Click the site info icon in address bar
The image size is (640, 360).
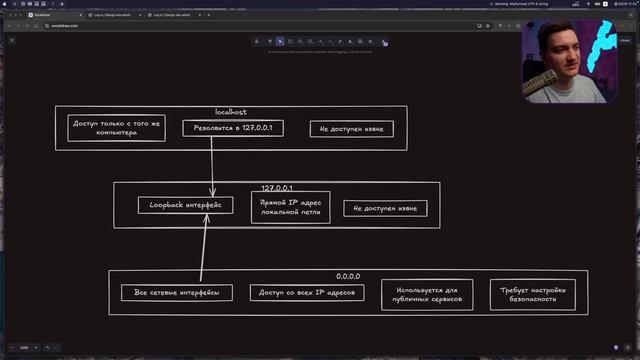pos(47,26)
